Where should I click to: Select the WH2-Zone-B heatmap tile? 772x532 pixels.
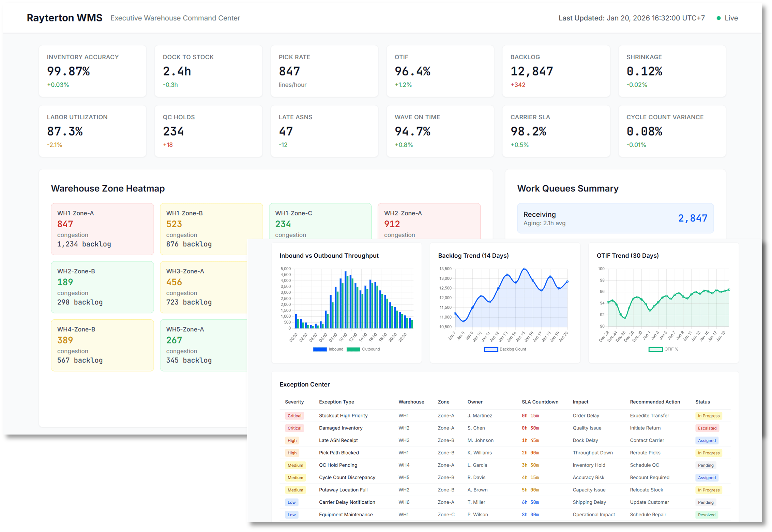(102, 287)
